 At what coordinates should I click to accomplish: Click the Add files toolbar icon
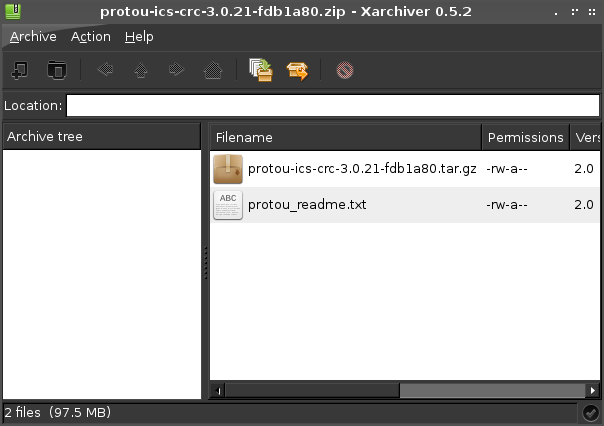coord(261,70)
